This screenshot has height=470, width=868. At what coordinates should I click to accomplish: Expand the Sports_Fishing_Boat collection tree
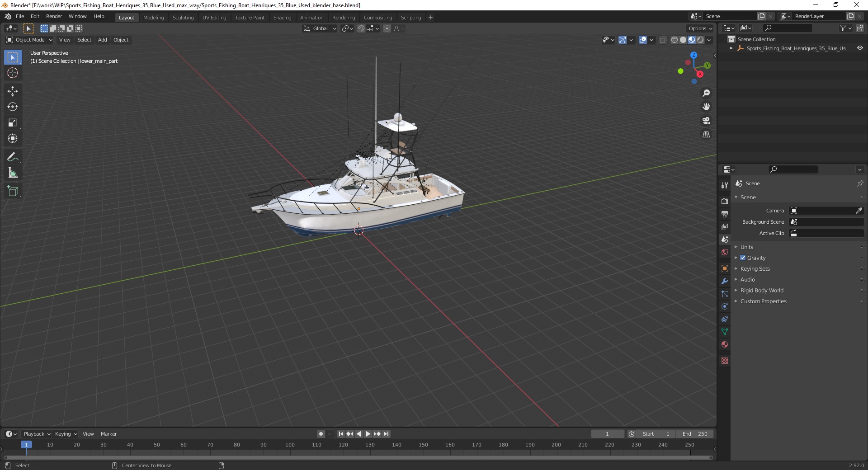(x=731, y=48)
